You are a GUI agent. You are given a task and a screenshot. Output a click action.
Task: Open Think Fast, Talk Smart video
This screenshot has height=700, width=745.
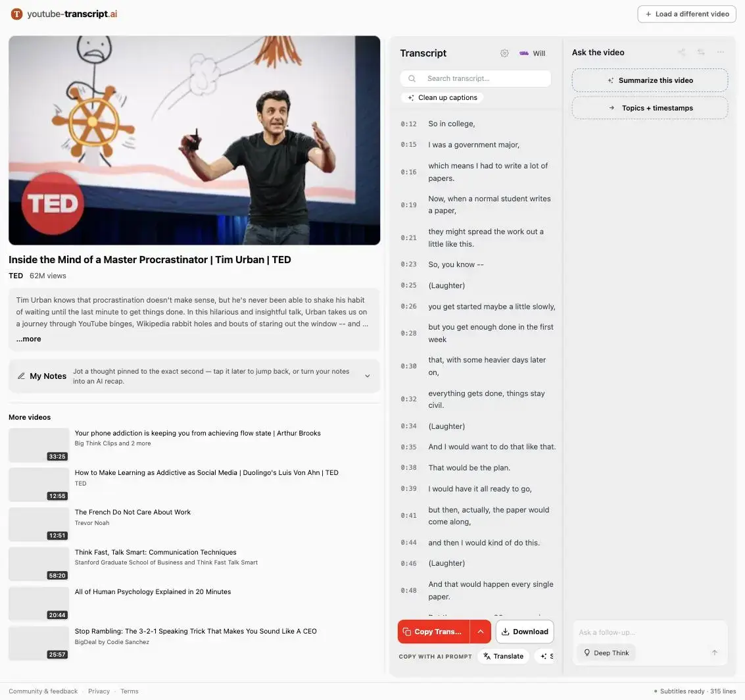point(155,552)
